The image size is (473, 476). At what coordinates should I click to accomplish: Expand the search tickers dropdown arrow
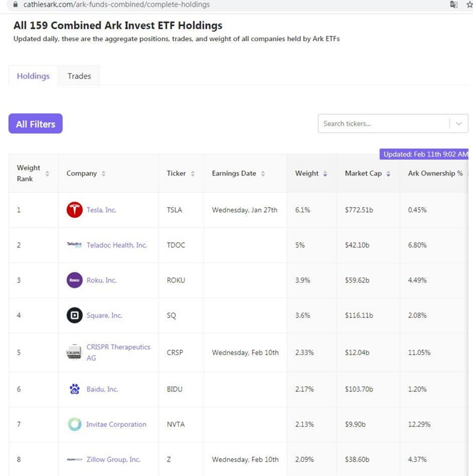pyautogui.click(x=459, y=124)
